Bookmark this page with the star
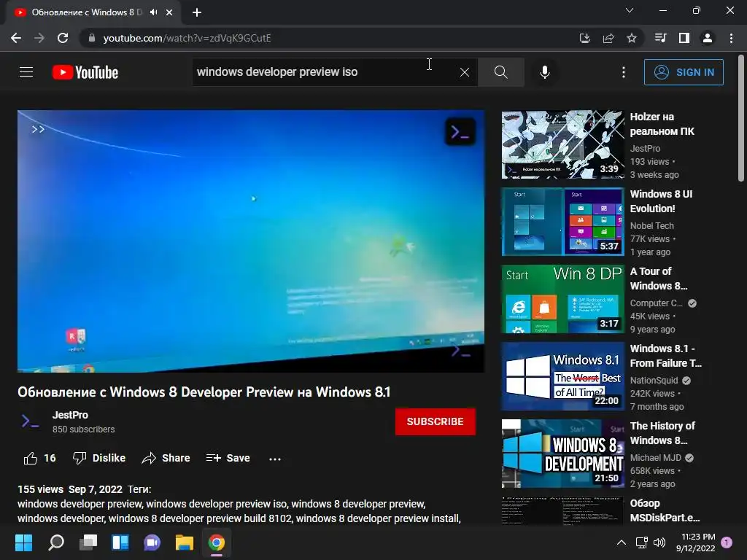 click(x=632, y=38)
